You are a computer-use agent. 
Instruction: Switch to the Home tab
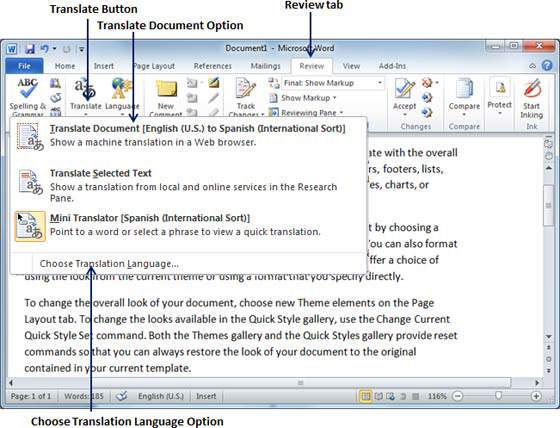pos(65,66)
